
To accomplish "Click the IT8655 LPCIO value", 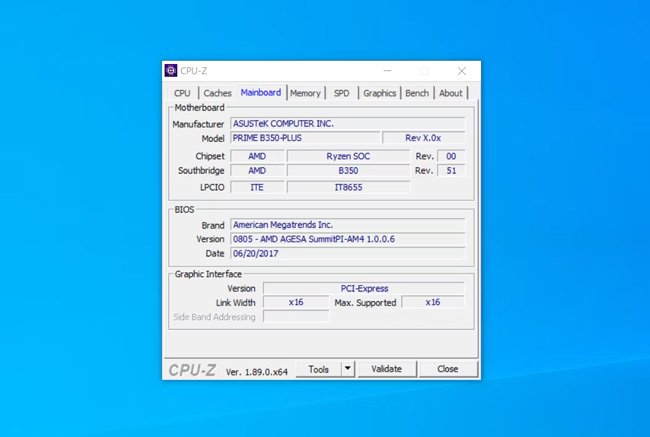I will [x=348, y=187].
